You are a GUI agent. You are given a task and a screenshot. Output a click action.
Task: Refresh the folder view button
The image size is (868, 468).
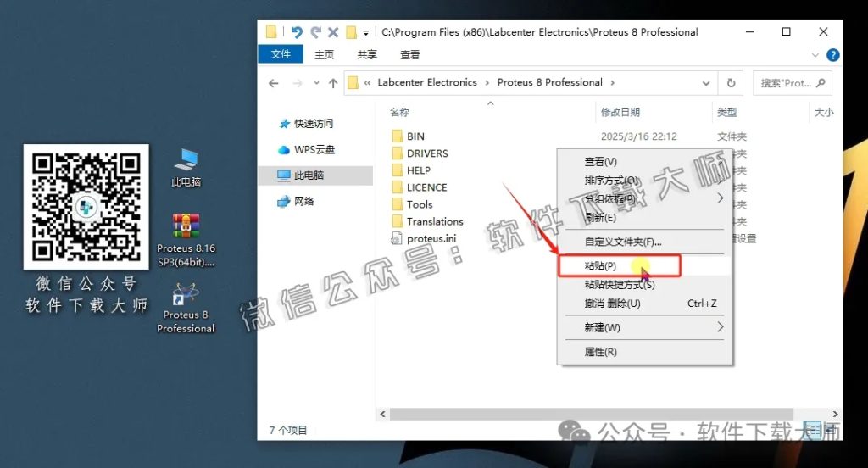tap(731, 83)
